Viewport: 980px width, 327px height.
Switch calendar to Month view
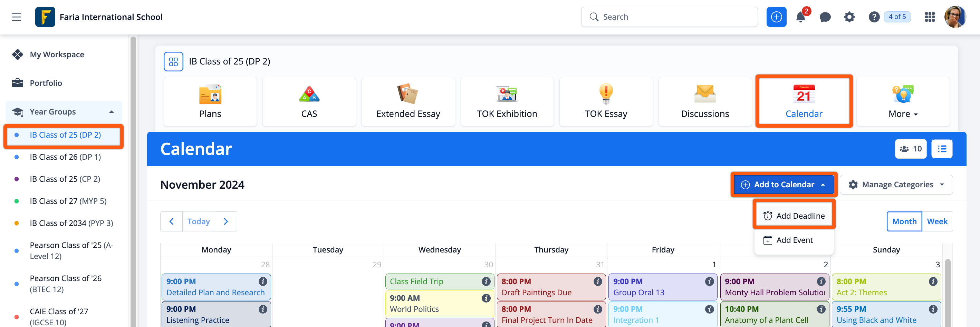pyautogui.click(x=904, y=221)
